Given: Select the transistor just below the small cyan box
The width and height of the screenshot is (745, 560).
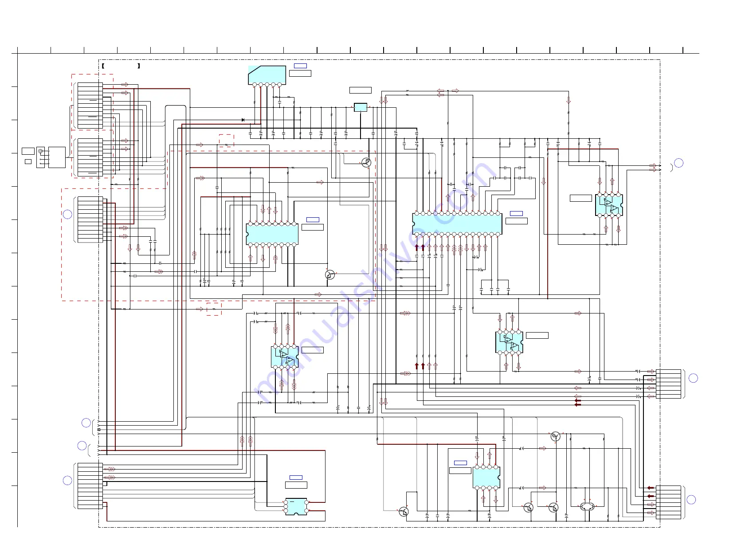Looking at the screenshot, I should tap(366, 163).
